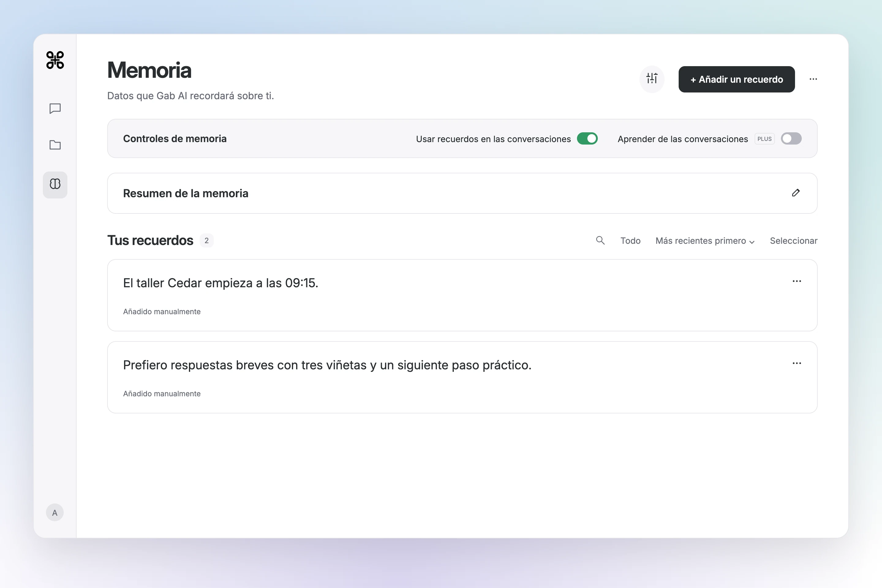The image size is (882, 588).
Task: Enable Aprender de las conversaciones toggle
Action: pyautogui.click(x=791, y=139)
